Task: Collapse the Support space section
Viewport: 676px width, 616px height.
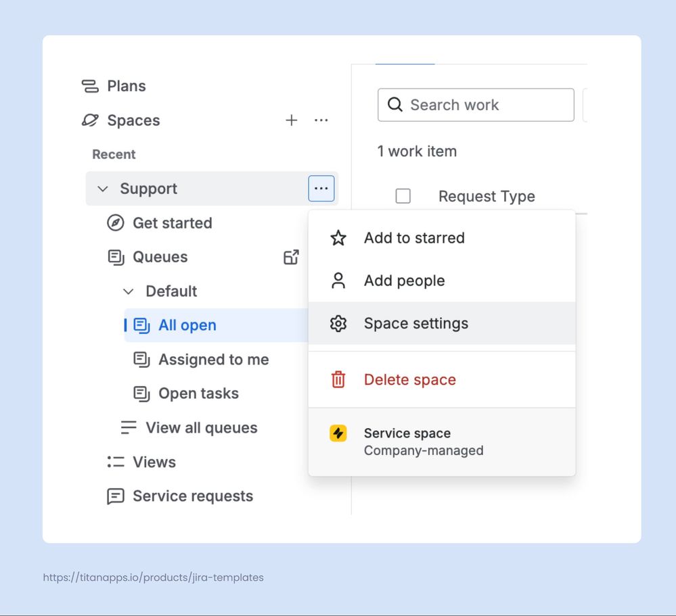Action: (x=102, y=189)
